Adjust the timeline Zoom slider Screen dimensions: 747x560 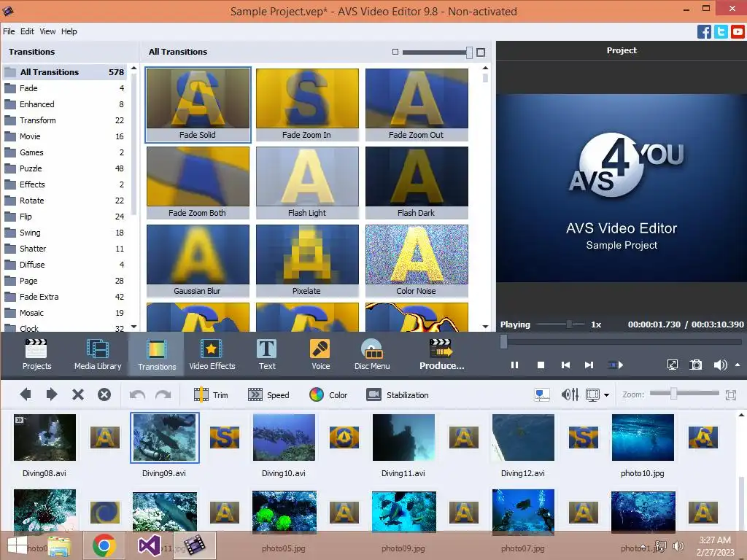[673, 393]
